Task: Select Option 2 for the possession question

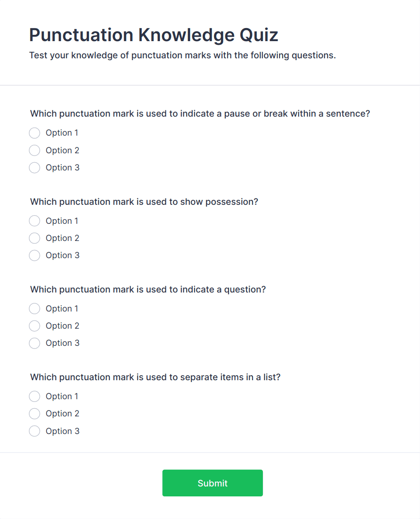Action: coord(34,238)
